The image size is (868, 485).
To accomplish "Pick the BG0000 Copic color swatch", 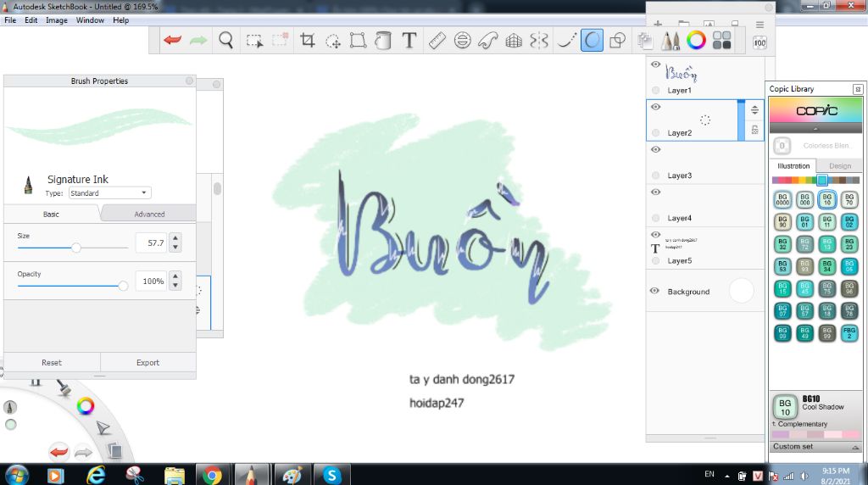I will pyautogui.click(x=782, y=199).
